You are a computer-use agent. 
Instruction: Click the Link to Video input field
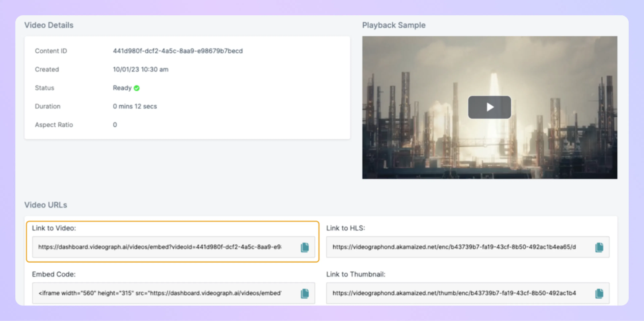(160, 247)
